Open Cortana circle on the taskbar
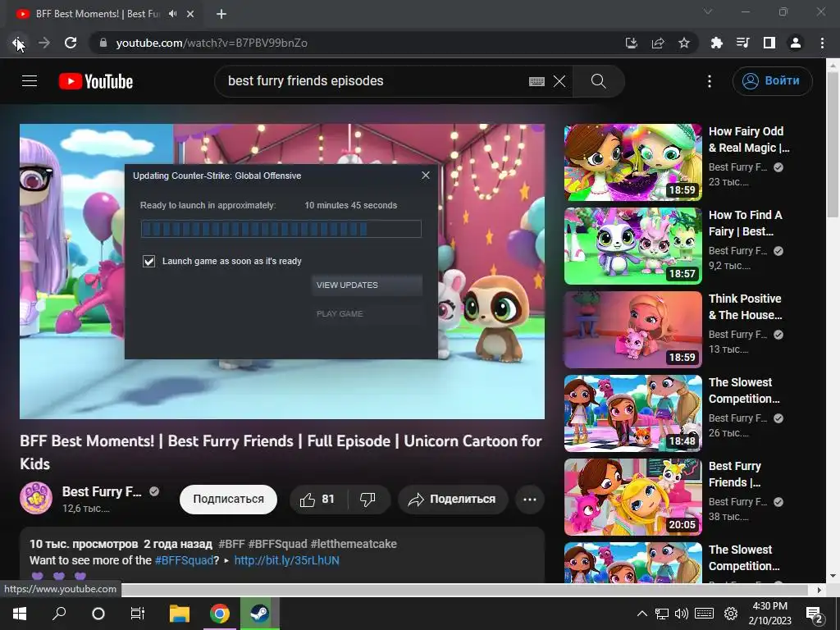The image size is (840, 630). (x=98, y=614)
